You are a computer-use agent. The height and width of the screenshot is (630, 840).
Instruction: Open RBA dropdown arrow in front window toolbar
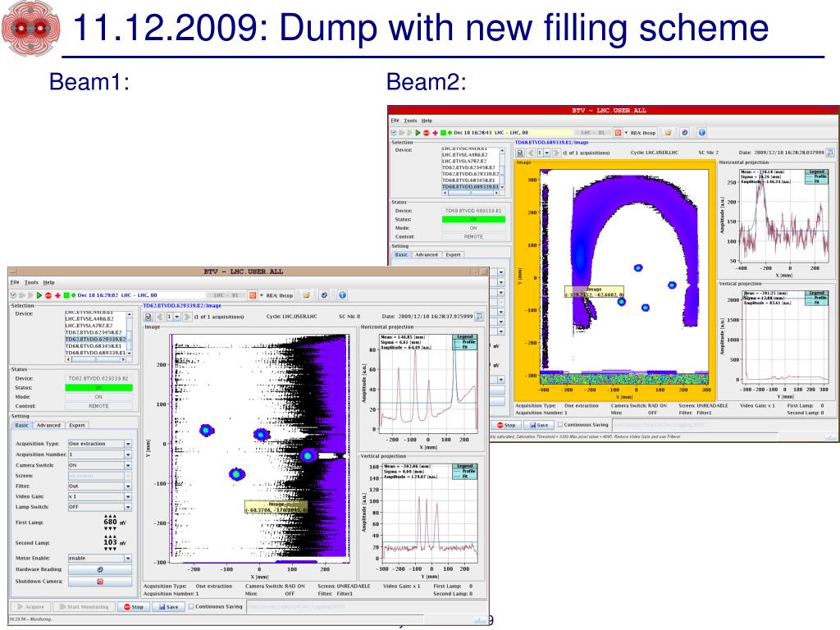262,295
